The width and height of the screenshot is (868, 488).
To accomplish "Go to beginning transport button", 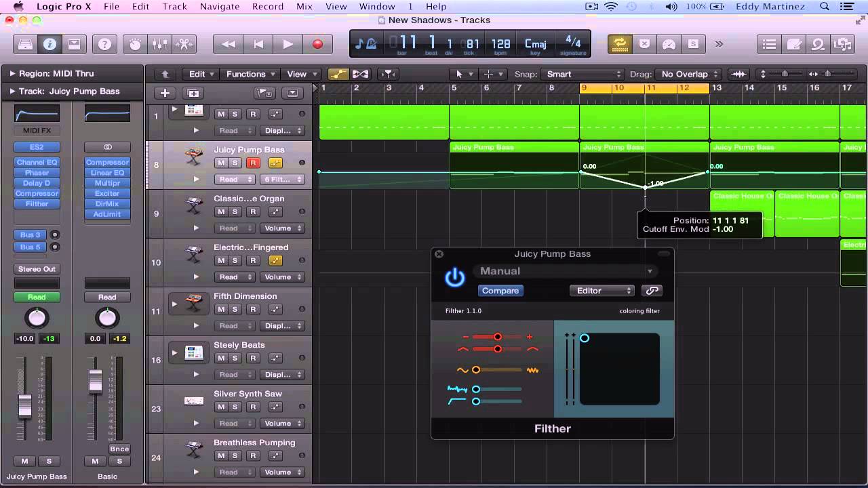I will point(258,44).
